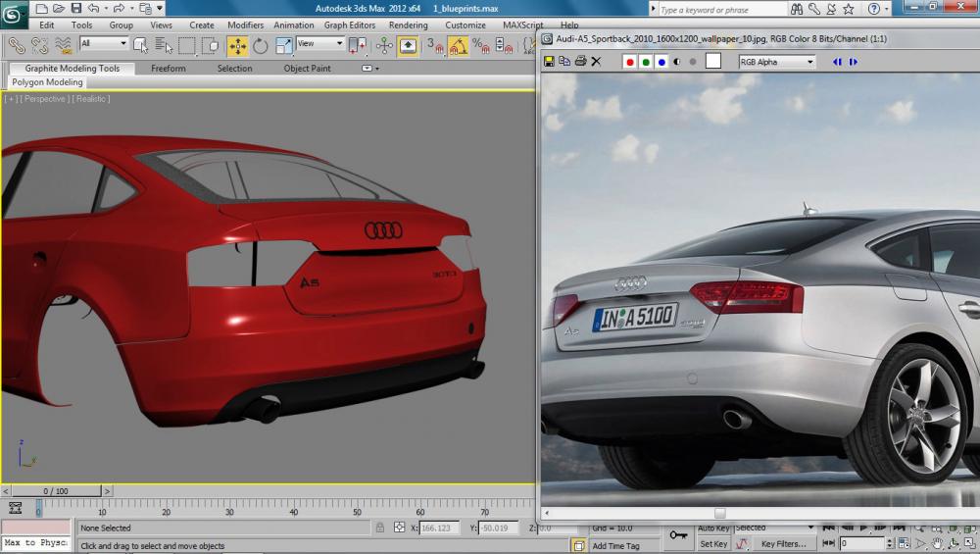Open the reference coordinate system View dropdown
The width and height of the screenshot is (980, 554).
(320, 43)
